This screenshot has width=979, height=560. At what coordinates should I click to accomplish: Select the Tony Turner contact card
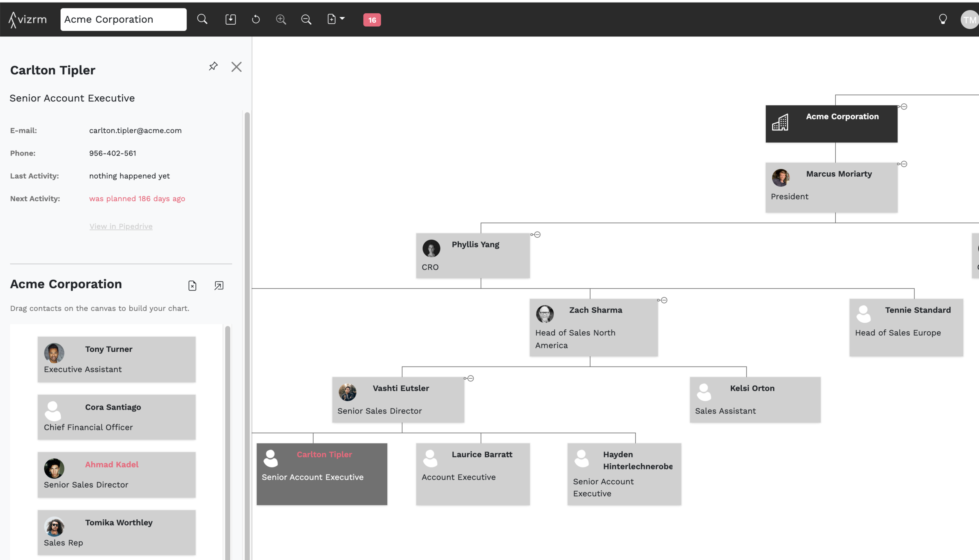coord(117,359)
